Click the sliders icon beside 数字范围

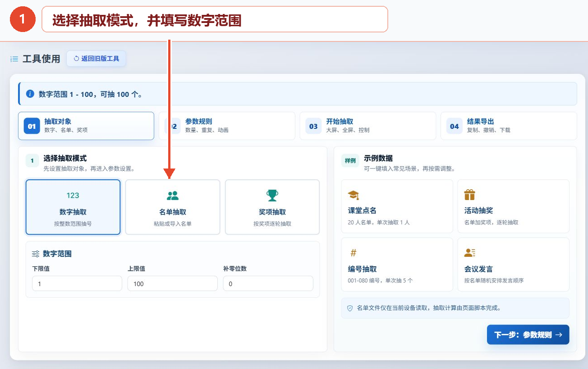click(x=36, y=254)
